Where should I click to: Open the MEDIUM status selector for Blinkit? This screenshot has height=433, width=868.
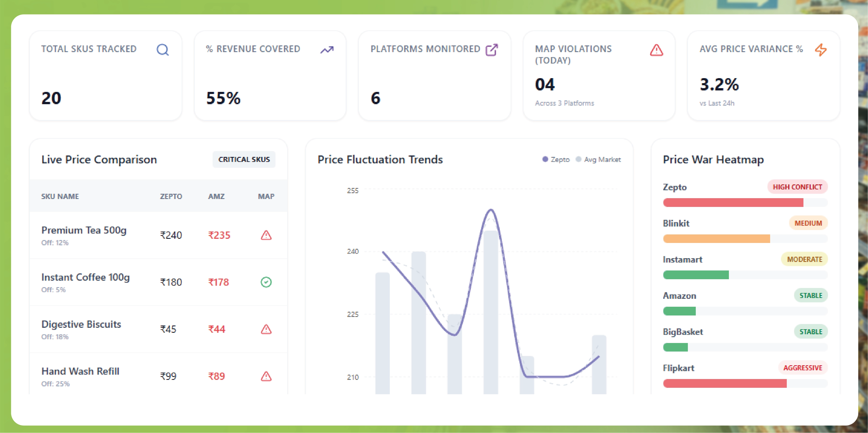pyautogui.click(x=809, y=223)
